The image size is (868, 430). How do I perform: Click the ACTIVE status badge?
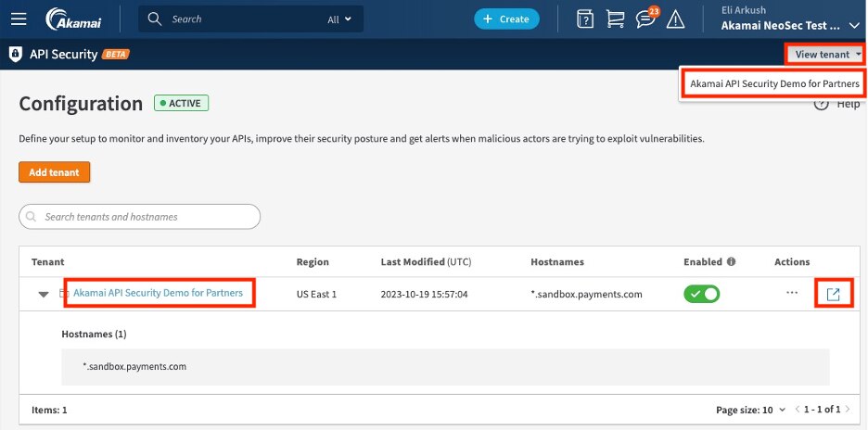point(182,103)
